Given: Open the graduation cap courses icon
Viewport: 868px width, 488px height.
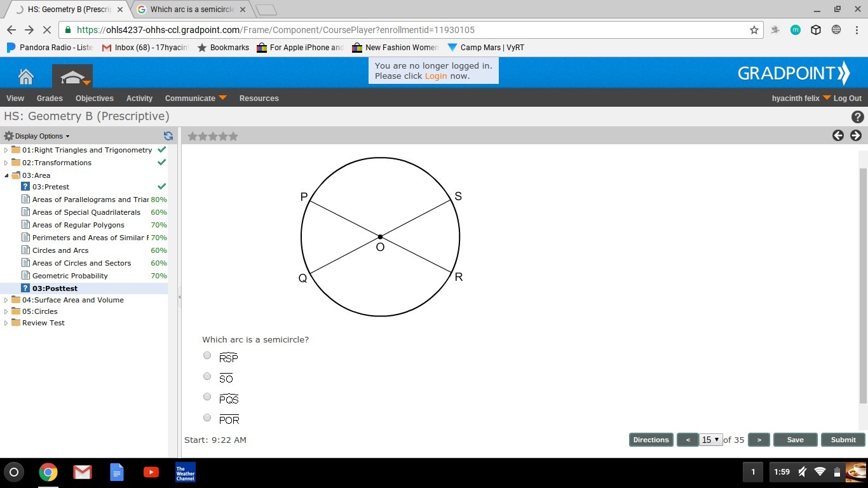Looking at the screenshot, I should (72, 76).
